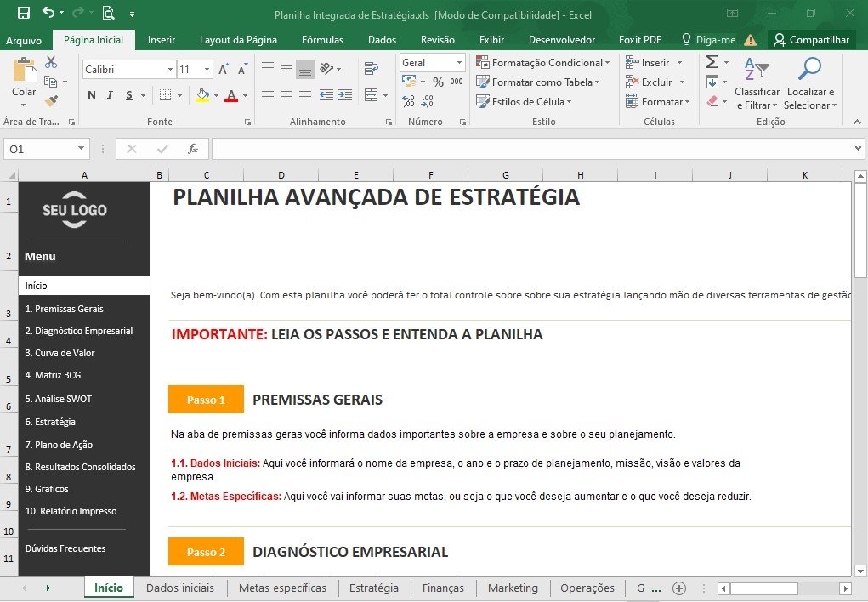Switch to the Dados ribbon tab
The height and width of the screenshot is (602, 868).
point(382,40)
